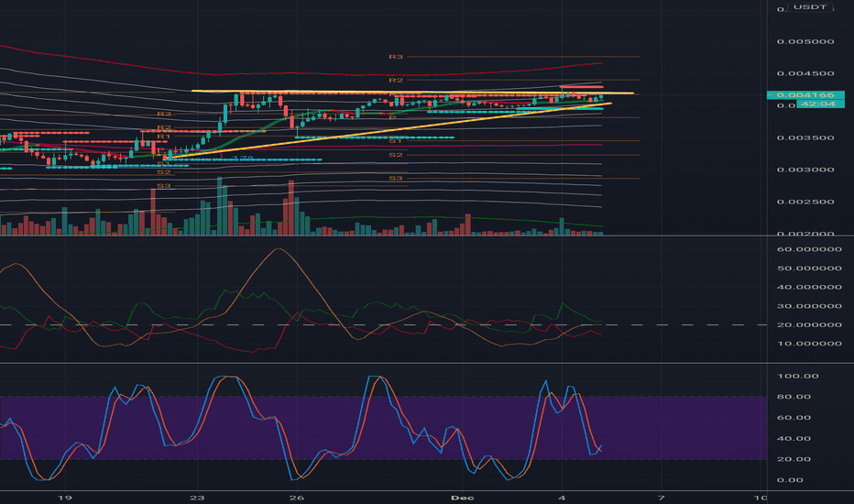
Task: Select the short red line above latest candles
Action: pos(582,87)
